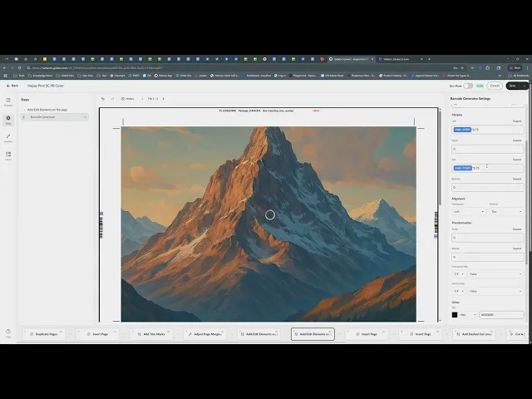Open the Horizontal alignment dropdown showing Left

[469, 212]
